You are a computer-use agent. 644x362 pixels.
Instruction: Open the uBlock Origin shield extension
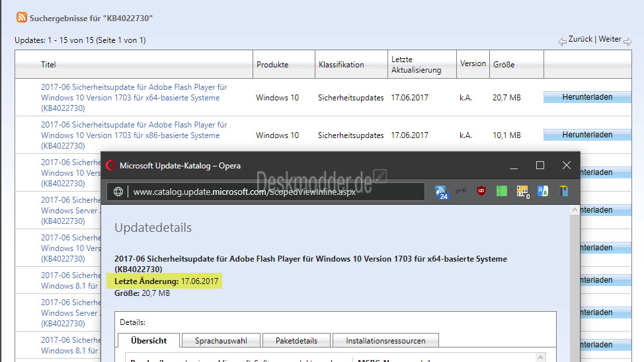click(481, 191)
